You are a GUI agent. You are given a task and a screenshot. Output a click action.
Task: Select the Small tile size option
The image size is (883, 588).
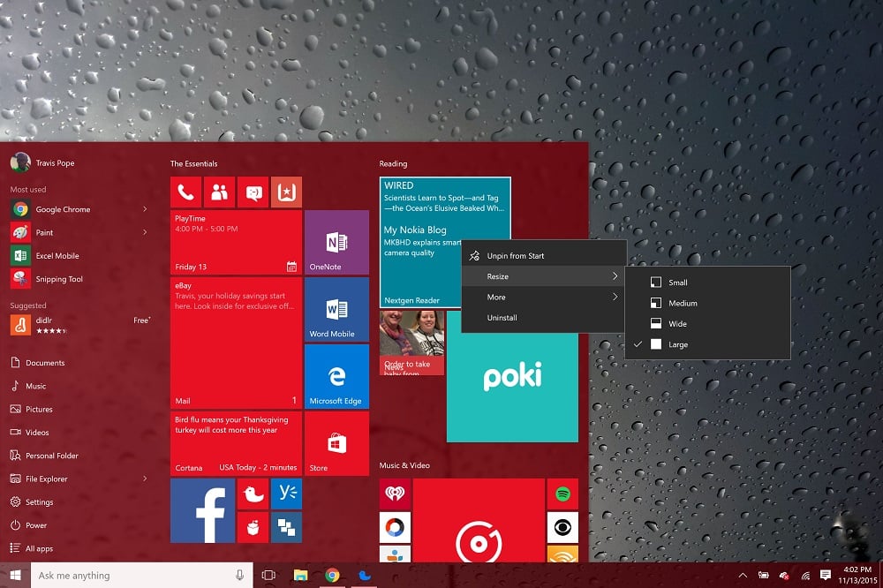click(x=707, y=283)
